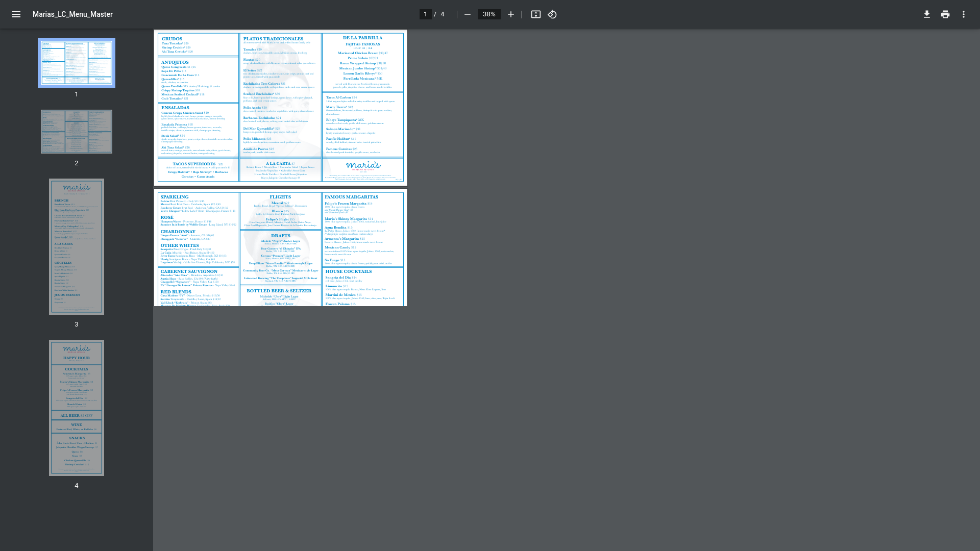This screenshot has height=551, width=980.
Task: Select page 1 thumbnail
Action: (x=77, y=63)
